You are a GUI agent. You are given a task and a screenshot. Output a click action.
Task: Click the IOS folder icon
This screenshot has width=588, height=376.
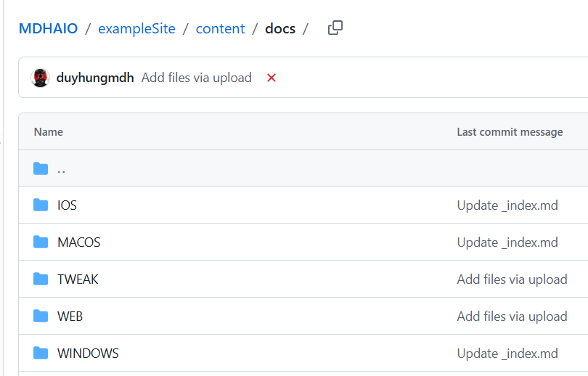click(x=41, y=205)
